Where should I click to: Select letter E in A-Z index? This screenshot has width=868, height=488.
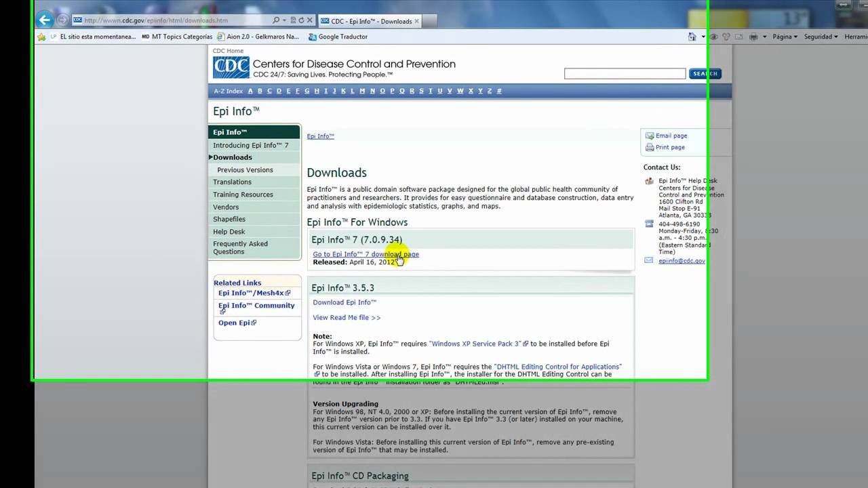tap(288, 91)
